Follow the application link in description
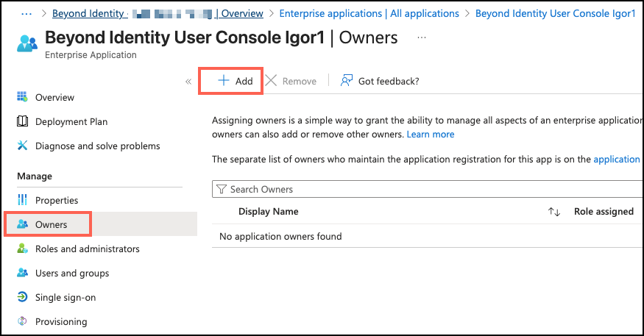 pos(617,160)
